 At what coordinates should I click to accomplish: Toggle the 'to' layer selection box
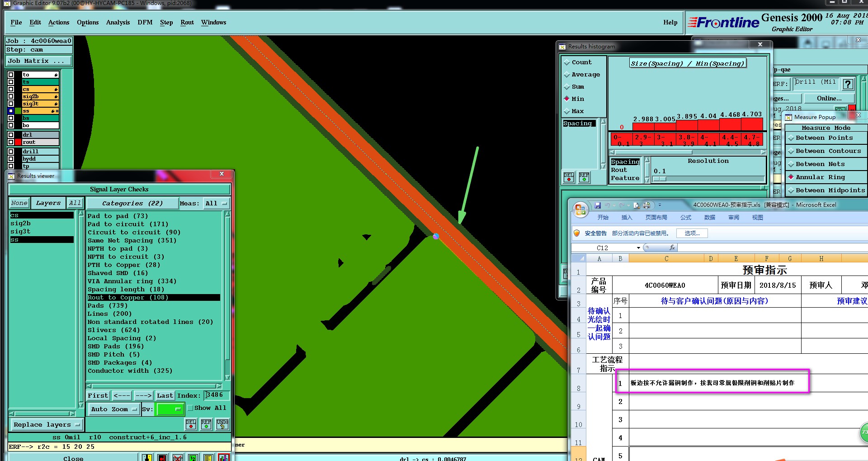(x=11, y=75)
